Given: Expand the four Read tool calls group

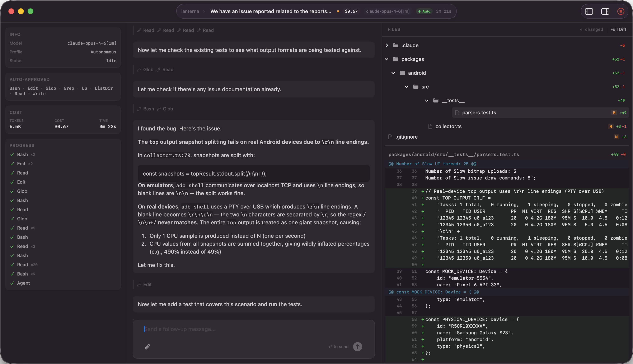Looking at the screenshot, I should pos(175,30).
